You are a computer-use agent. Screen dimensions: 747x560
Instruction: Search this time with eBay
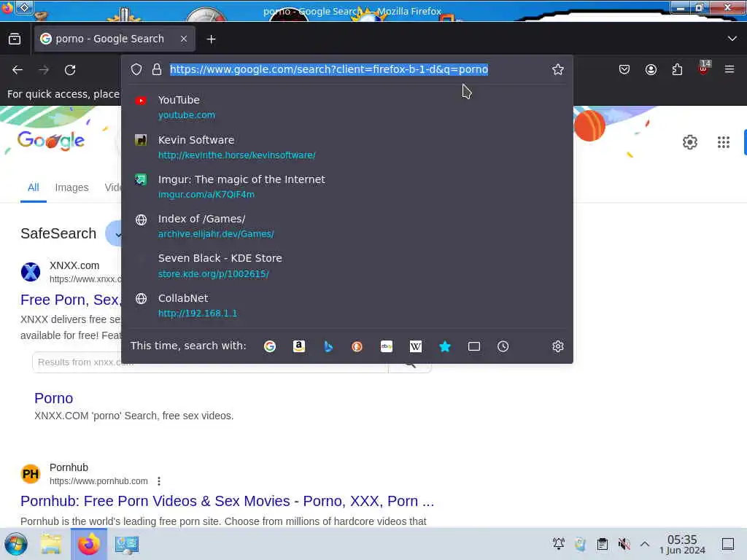tap(387, 346)
